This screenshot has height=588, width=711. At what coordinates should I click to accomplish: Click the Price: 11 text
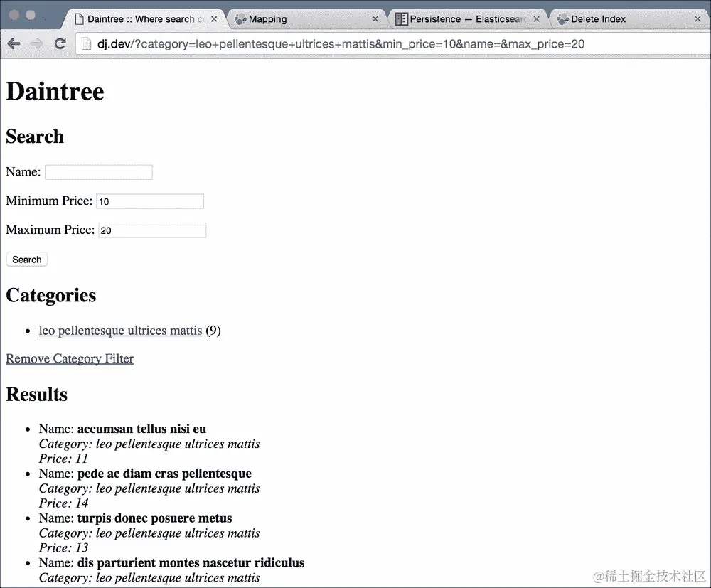pos(63,459)
